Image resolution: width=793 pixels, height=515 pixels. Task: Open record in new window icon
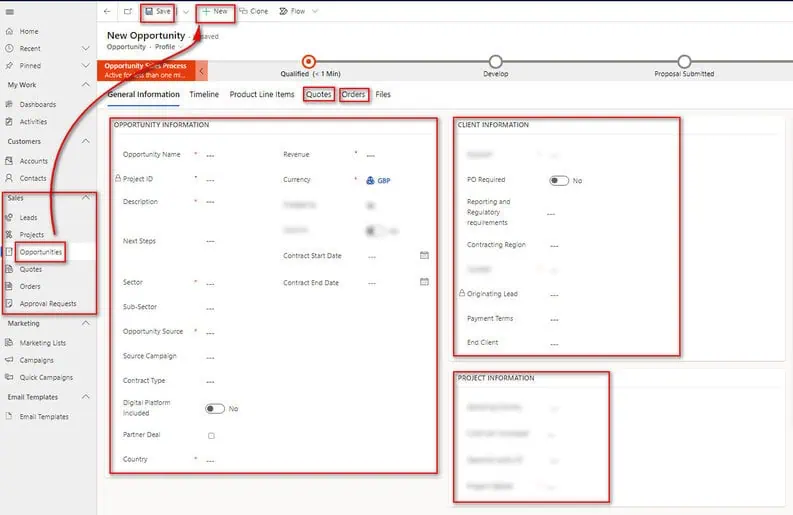(x=127, y=11)
